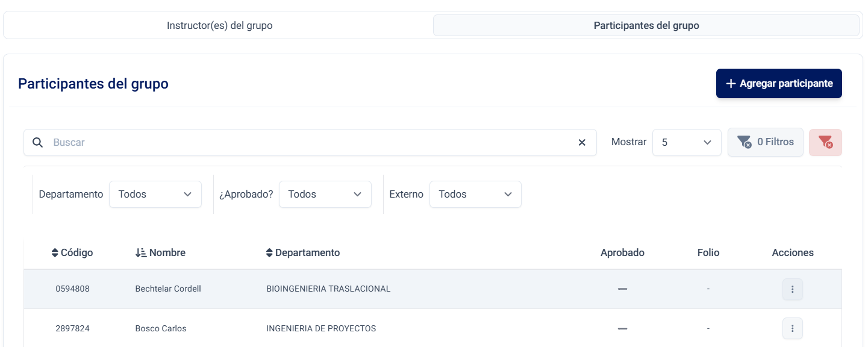Click the Agregar participante button
868x347 pixels.
[778, 84]
